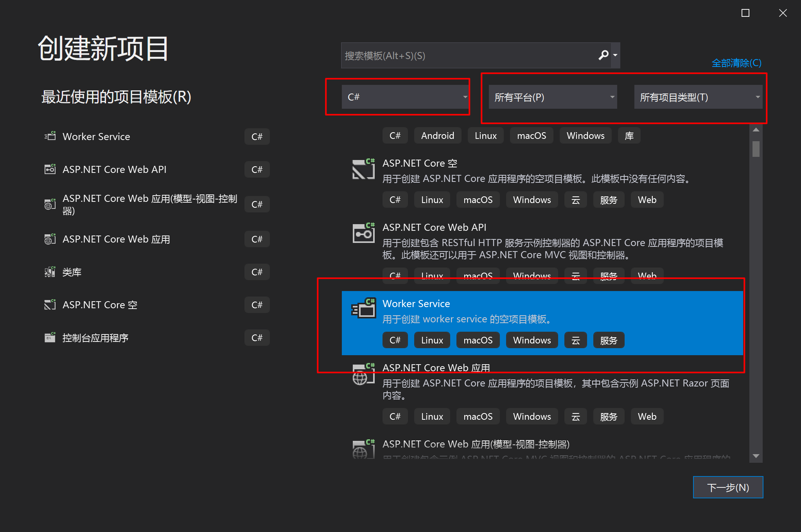The width and height of the screenshot is (801, 532).
Task: Select ASP.NET Core Web 应用 from recent templates
Action: click(x=116, y=239)
